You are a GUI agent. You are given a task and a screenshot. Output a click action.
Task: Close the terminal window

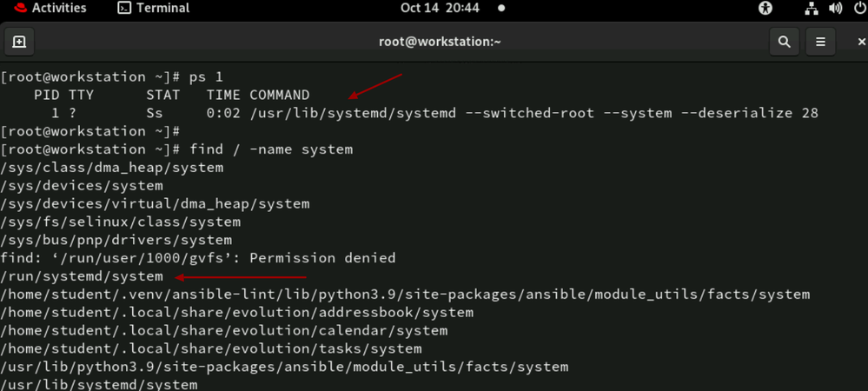860,42
